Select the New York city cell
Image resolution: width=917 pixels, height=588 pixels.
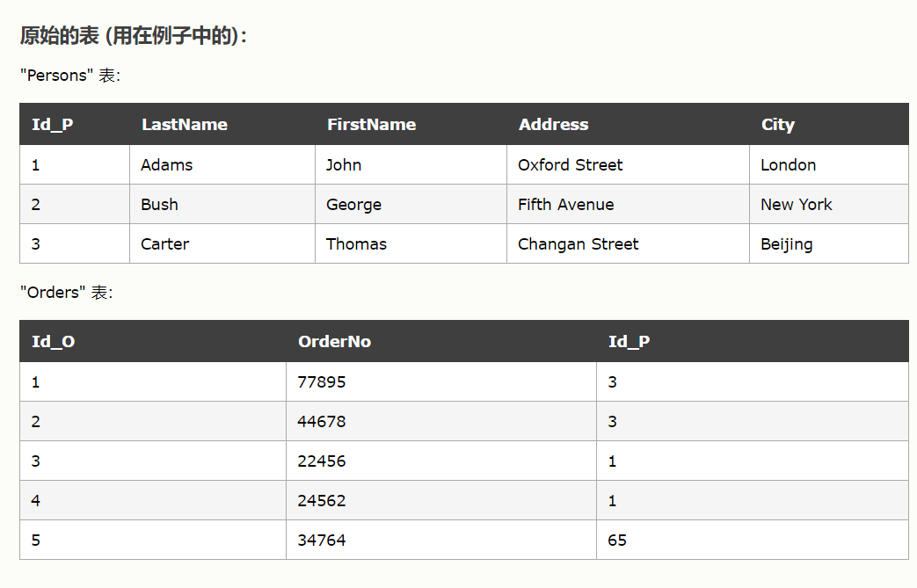797,205
